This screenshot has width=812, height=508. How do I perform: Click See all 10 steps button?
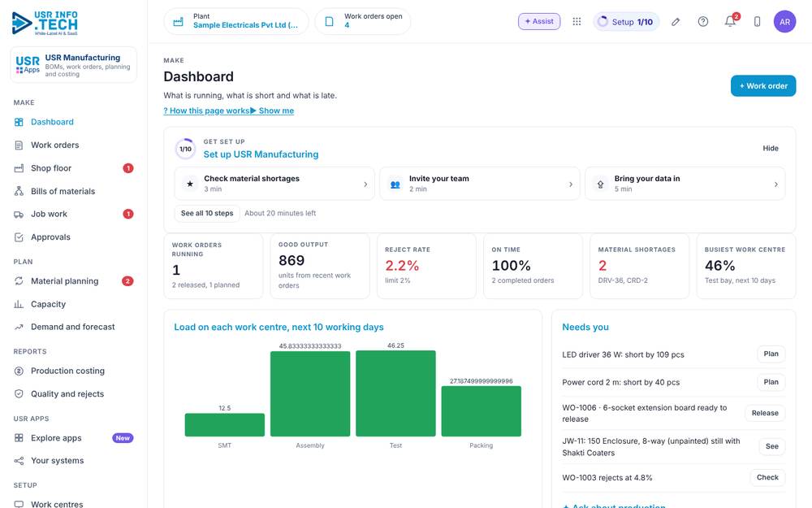(x=207, y=213)
